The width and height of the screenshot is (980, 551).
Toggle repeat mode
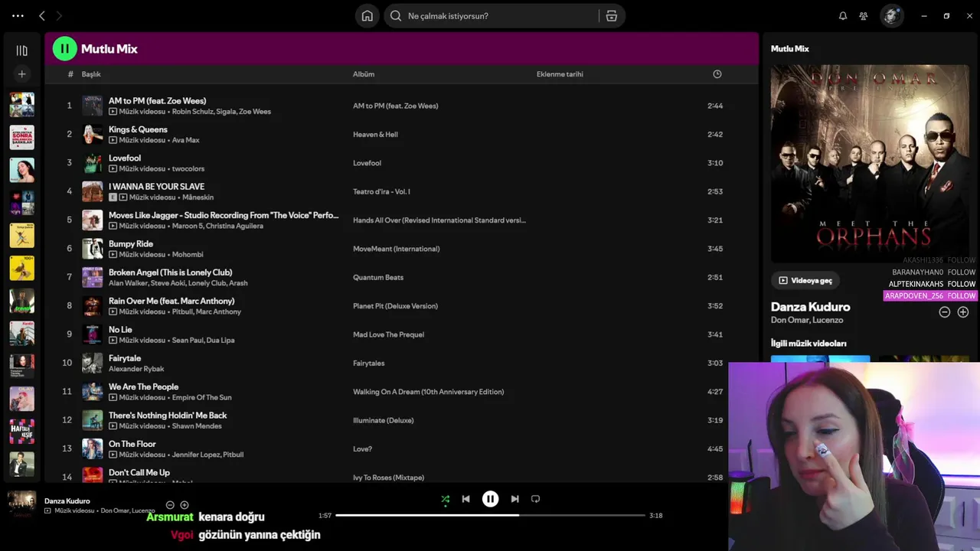pos(535,499)
